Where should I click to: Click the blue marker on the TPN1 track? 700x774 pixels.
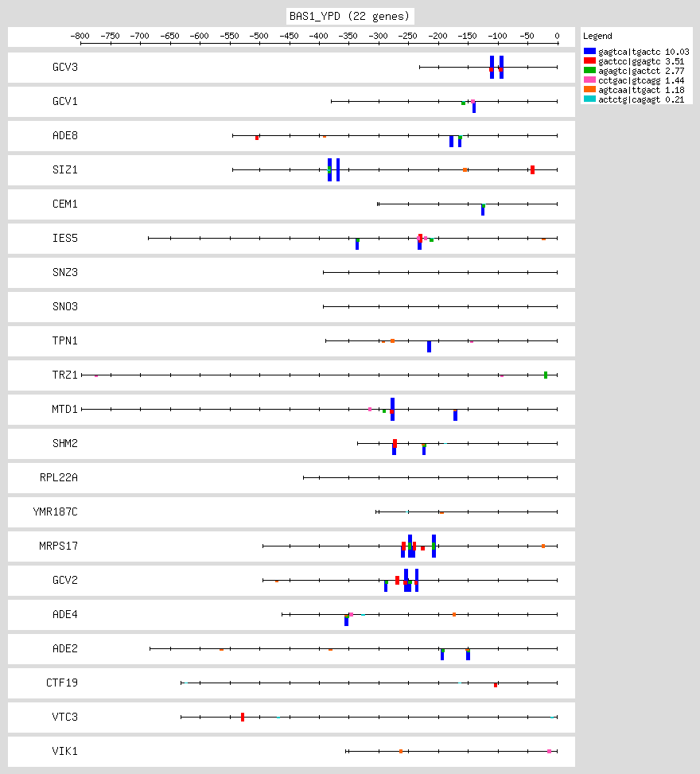(429, 347)
